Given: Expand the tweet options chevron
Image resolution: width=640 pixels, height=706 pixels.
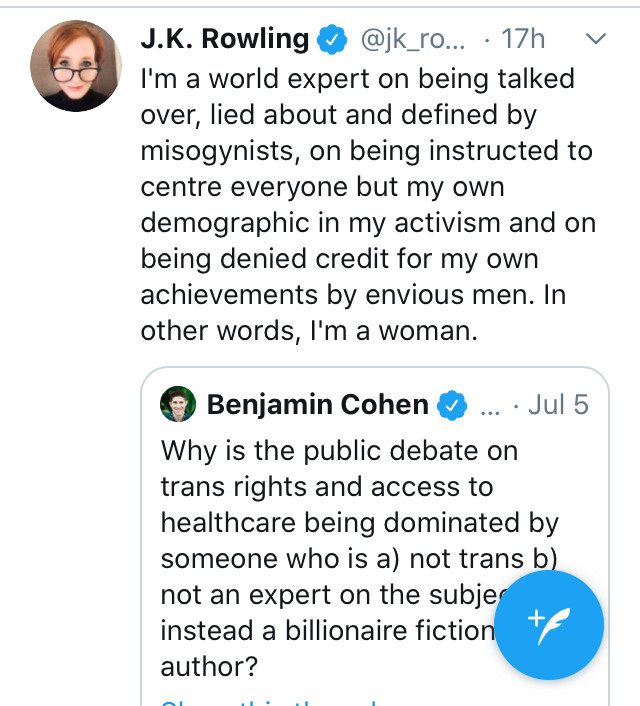Looking at the screenshot, I should pyautogui.click(x=595, y=40).
